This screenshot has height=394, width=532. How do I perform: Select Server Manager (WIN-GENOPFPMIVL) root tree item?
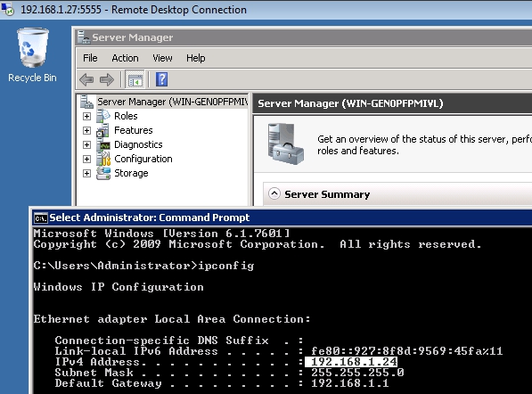173,102
